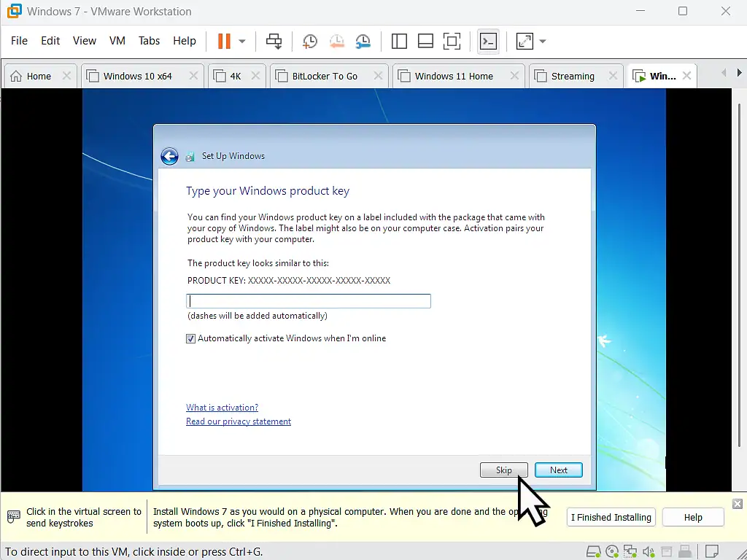This screenshot has width=747, height=560.
Task: Open the What is activation link
Action: [222, 407]
